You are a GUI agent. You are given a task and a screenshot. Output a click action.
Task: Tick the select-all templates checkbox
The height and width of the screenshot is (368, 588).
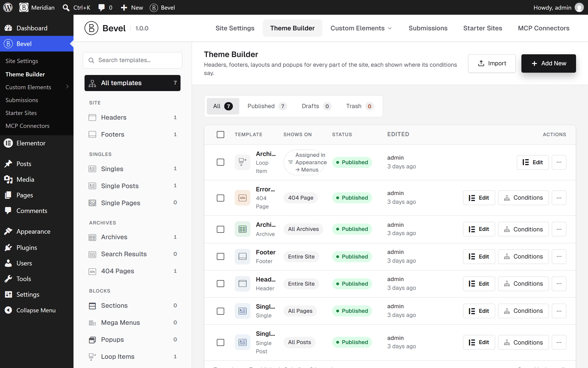(x=220, y=135)
